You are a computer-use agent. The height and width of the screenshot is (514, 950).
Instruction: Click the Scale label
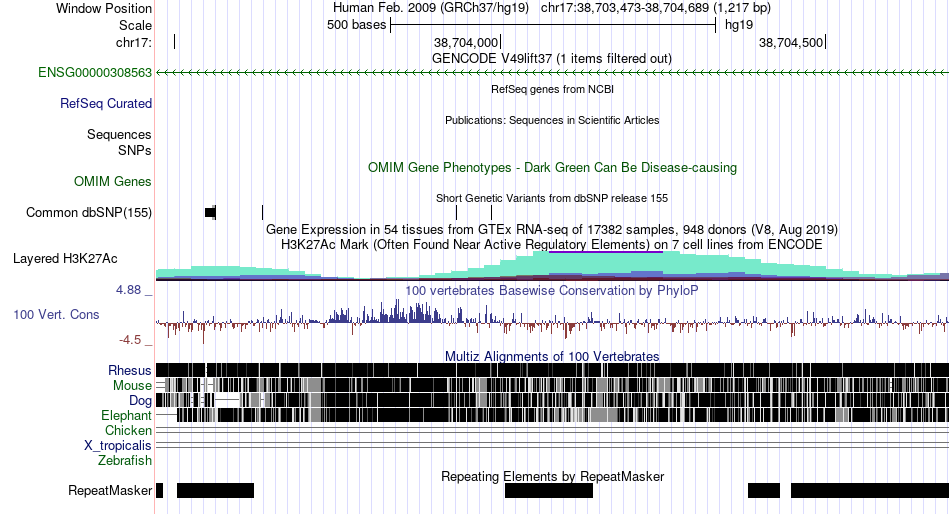[135, 25]
